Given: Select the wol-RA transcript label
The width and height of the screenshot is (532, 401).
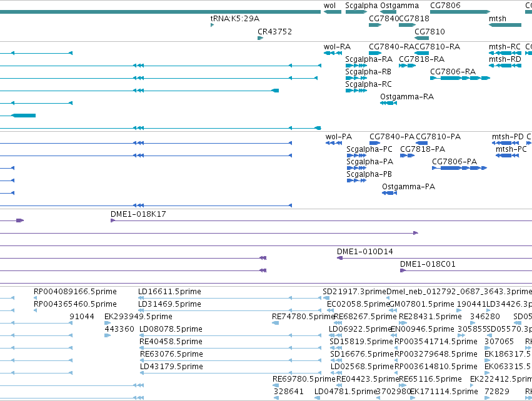Looking at the screenshot, I should [x=337, y=47].
